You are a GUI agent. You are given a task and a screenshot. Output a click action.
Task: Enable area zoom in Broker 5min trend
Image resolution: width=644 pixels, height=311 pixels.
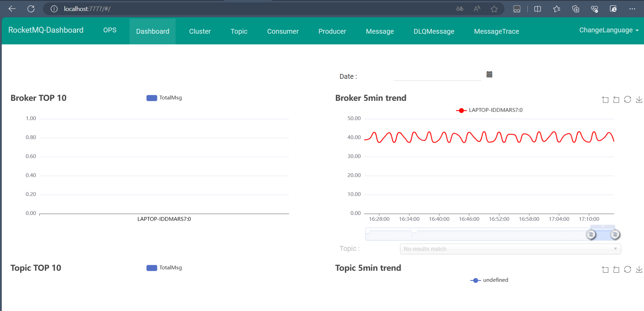coord(605,99)
